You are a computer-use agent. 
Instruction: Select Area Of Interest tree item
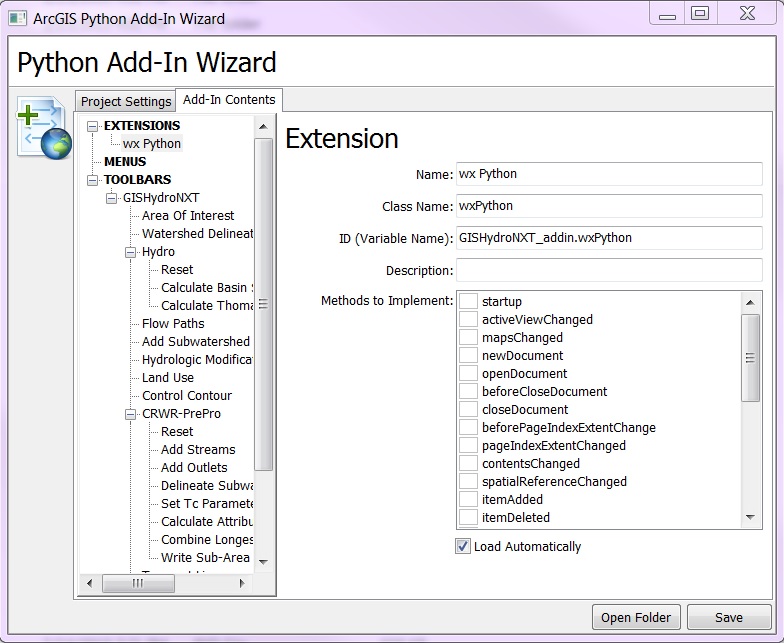[x=188, y=216]
